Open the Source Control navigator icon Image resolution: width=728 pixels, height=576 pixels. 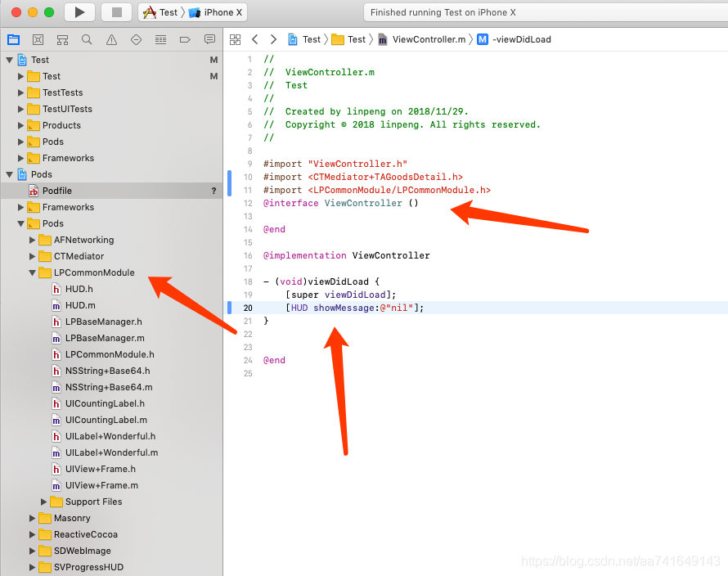pos(38,39)
